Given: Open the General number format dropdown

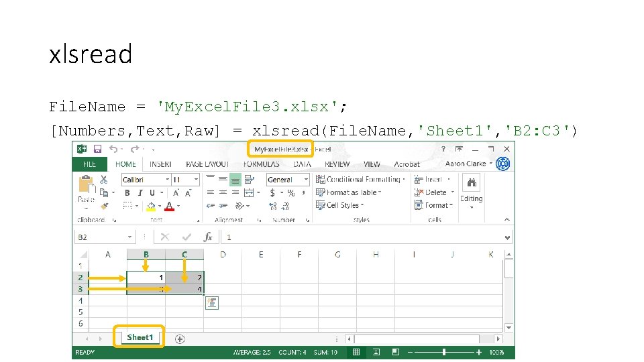Looking at the screenshot, I should pos(306,180).
